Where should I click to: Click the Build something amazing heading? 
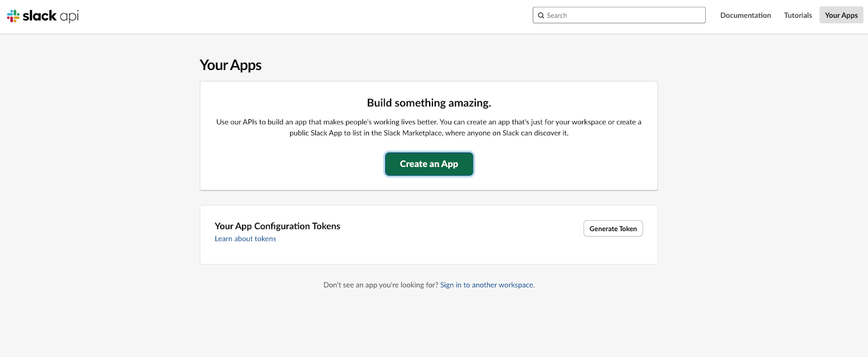[429, 103]
